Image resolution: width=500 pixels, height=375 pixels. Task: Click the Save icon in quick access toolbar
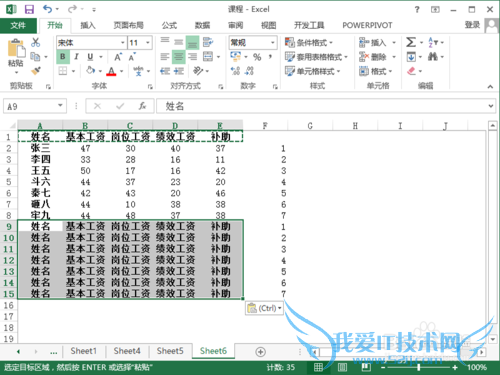(x=29, y=9)
